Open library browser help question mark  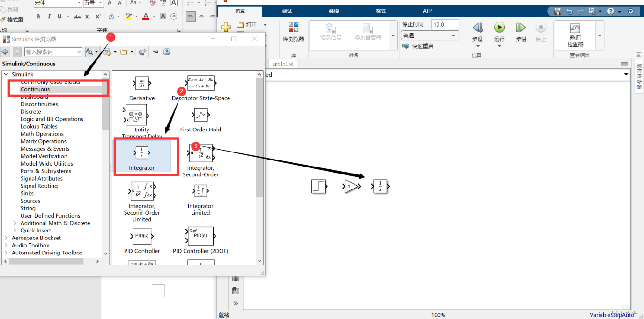[x=166, y=51]
